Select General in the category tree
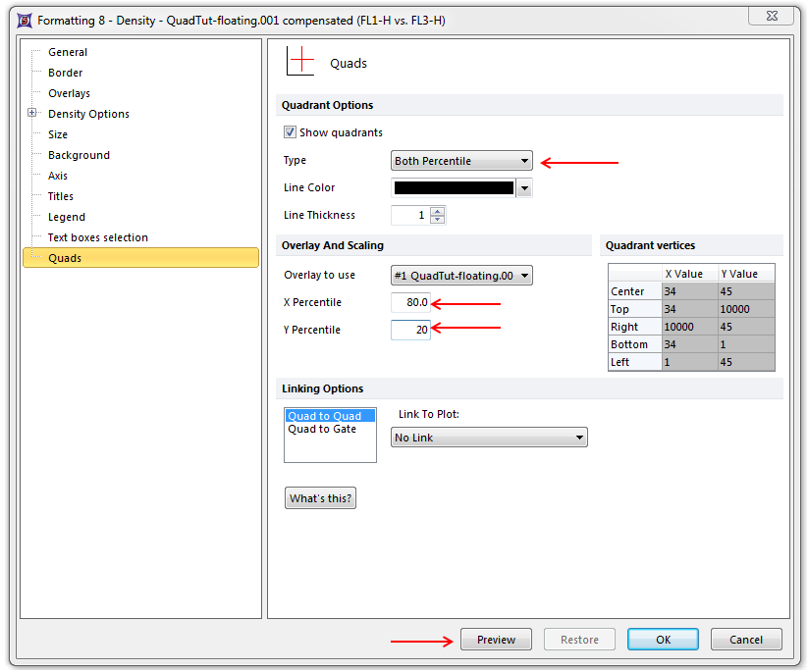 pyautogui.click(x=68, y=52)
